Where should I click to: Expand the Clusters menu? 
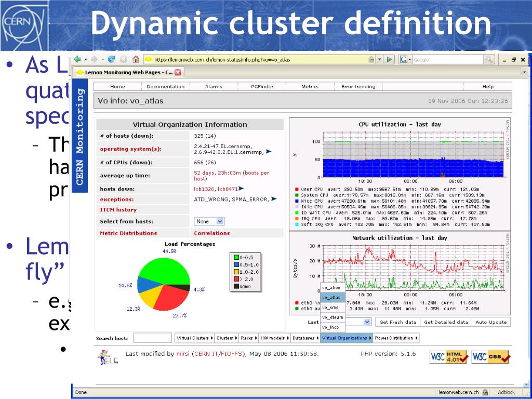pos(227,338)
